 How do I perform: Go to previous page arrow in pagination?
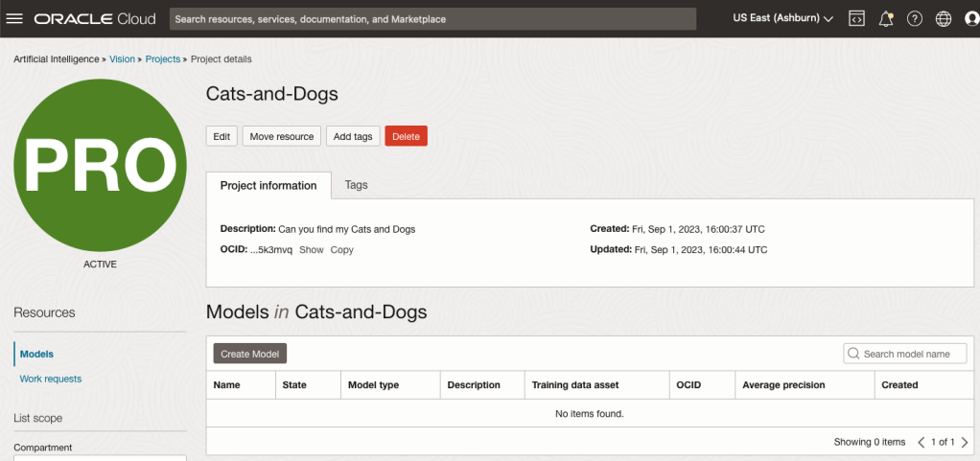[922, 442]
